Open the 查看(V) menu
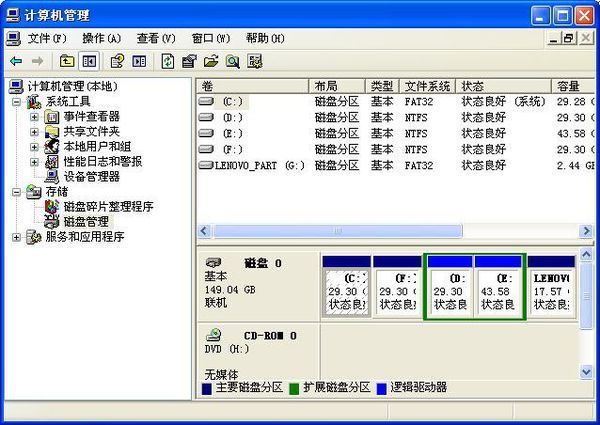600x425 pixels. [153, 38]
